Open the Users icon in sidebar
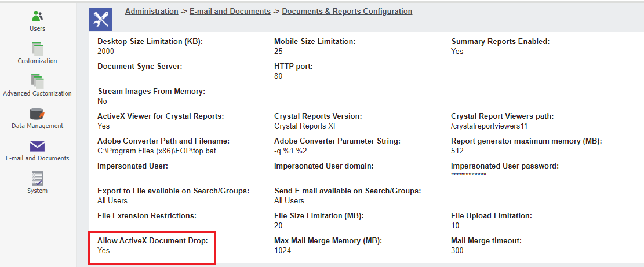This screenshot has height=267, width=644. click(37, 16)
